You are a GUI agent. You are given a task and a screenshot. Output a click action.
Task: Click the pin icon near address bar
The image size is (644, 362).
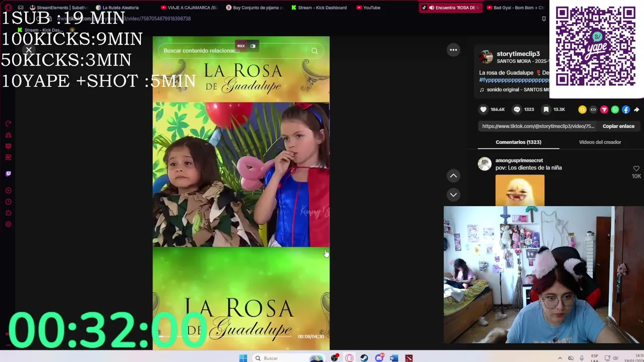[543, 19]
